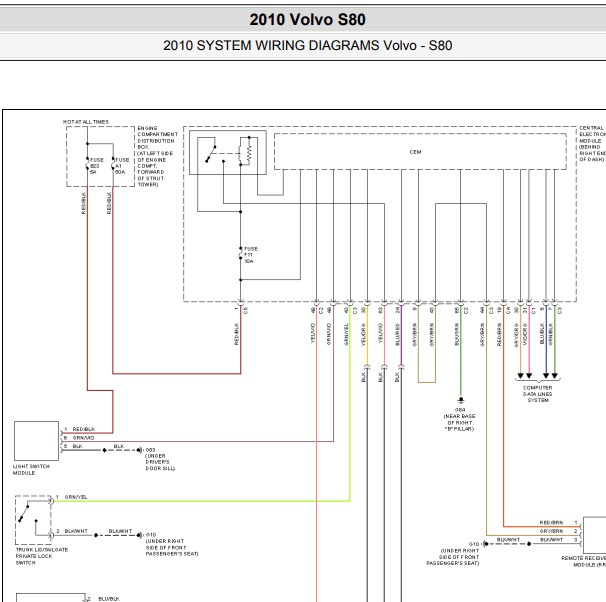Select 'GRY/BRN' at remote receiver pin 2
The width and height of the screenshot is (606, 602).
click(x=551, y=531)
